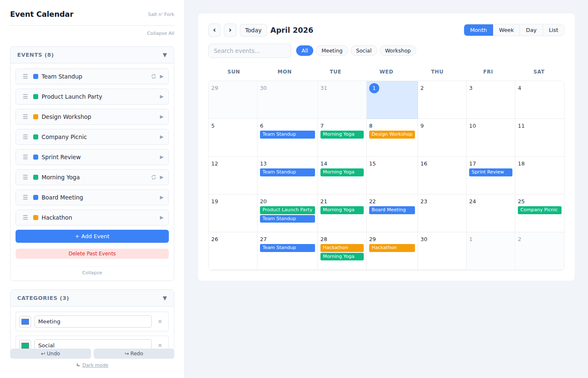Expand Sprint Review event details arrow
The height and width of the screenshot is (378, 588).
[162, 157]
